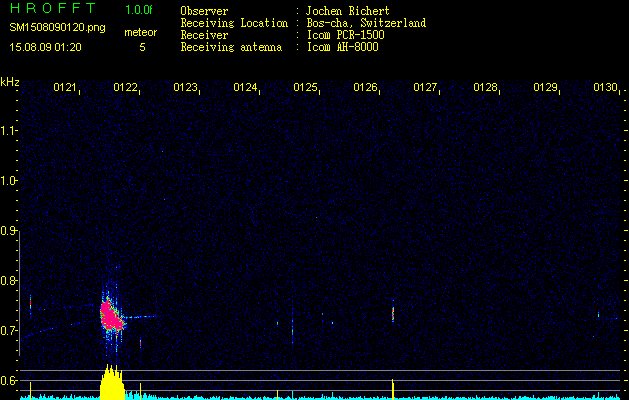Click the SM1508090120.png filename label
The image size is (629, 400).
tap(57, 28)
